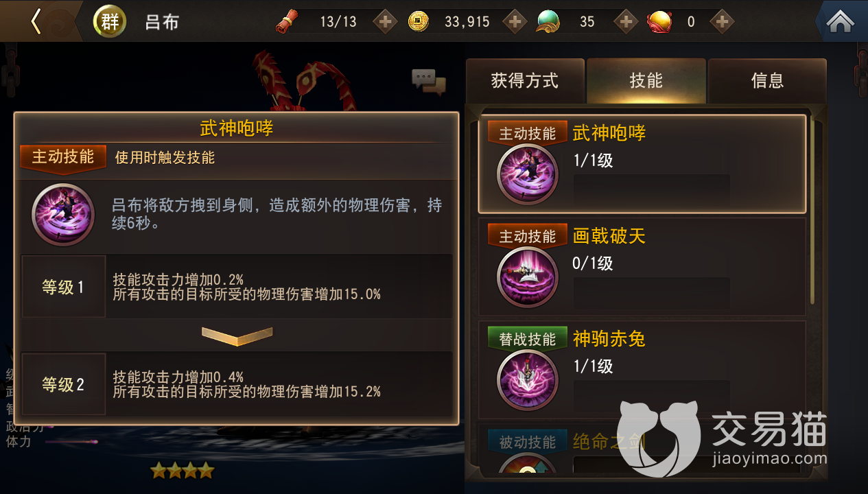Open the 技能 tab
This screenshot has width=868, height=494.
[x=646, y=81]
